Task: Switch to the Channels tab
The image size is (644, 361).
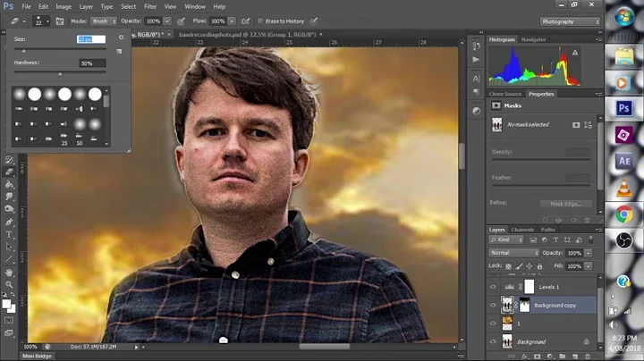Action: [523, 230]
